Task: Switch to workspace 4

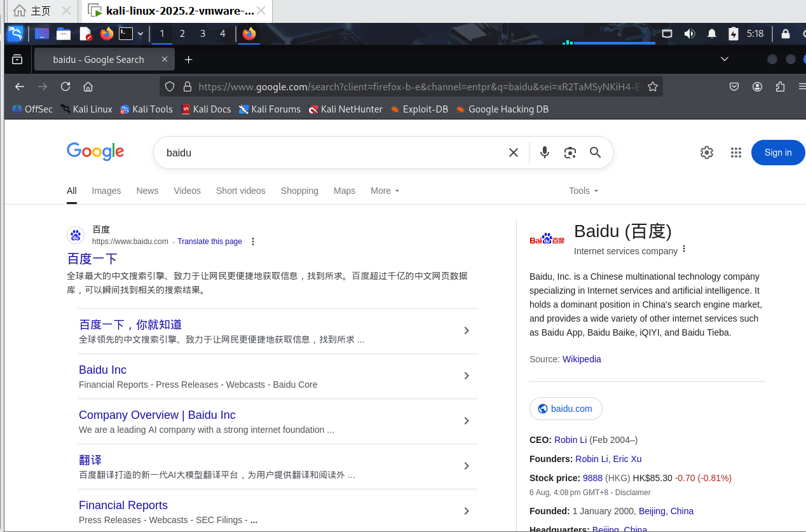Action: coord(222,34)
